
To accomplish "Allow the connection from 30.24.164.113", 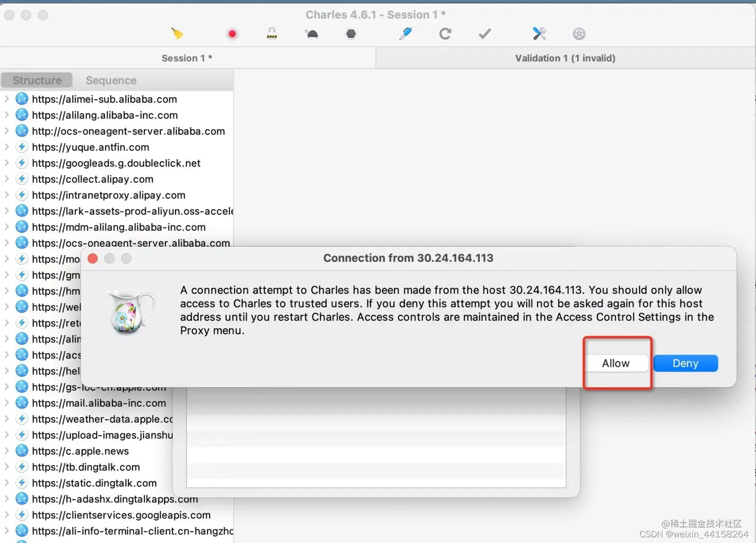I will (x=615, y=363).
